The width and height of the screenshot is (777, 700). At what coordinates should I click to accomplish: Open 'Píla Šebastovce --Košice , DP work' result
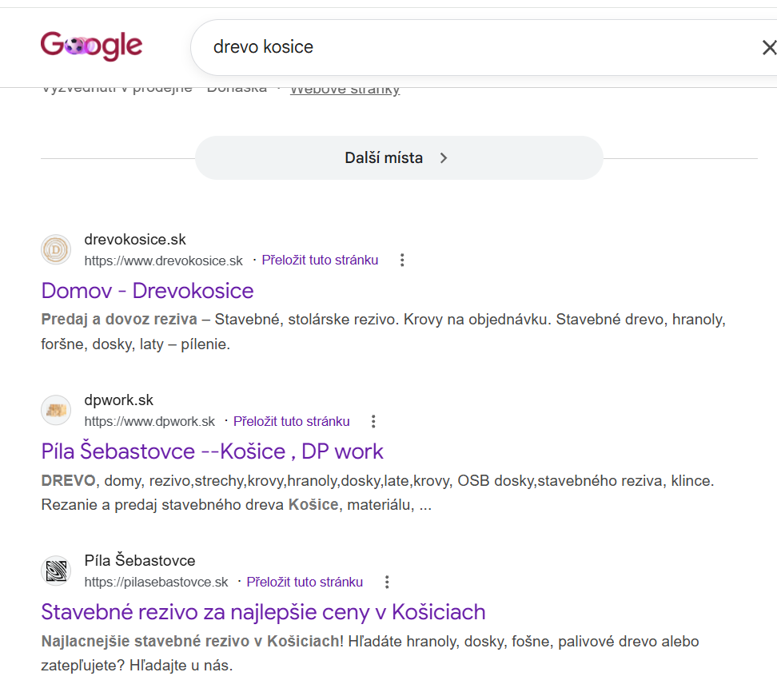point(212,451)
